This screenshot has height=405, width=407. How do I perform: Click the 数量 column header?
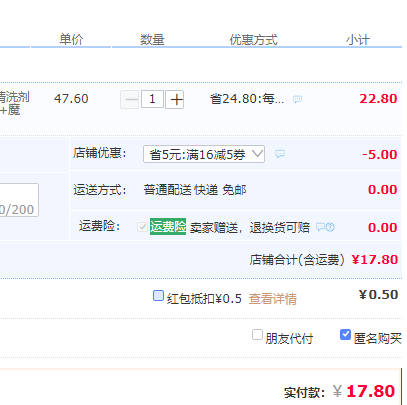[x=152, y=40]
